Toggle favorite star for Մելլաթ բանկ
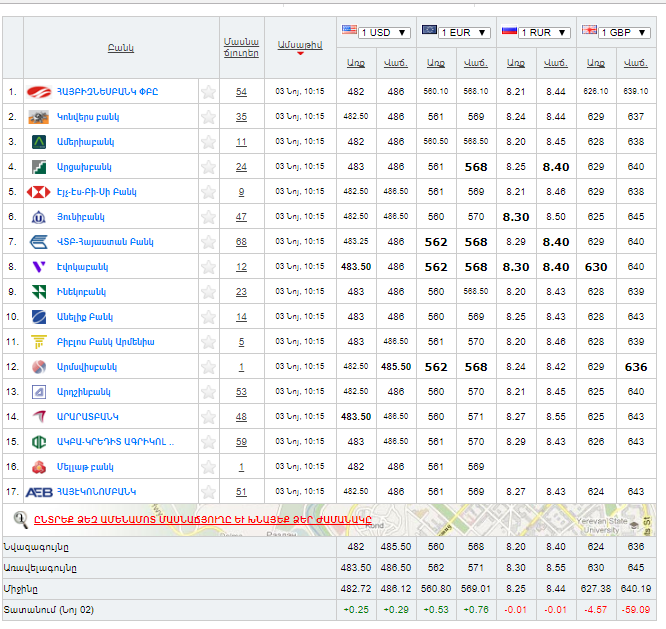 point(209,467)
